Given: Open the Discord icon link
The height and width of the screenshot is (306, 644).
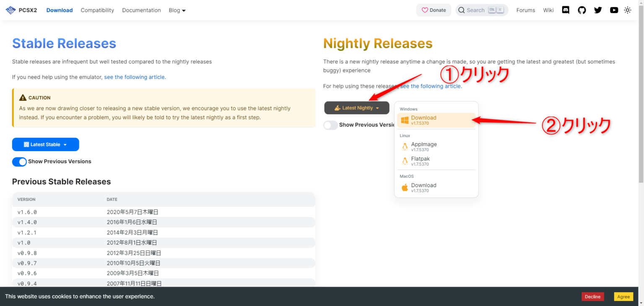Looking at the screenshot, I should 566,10.
